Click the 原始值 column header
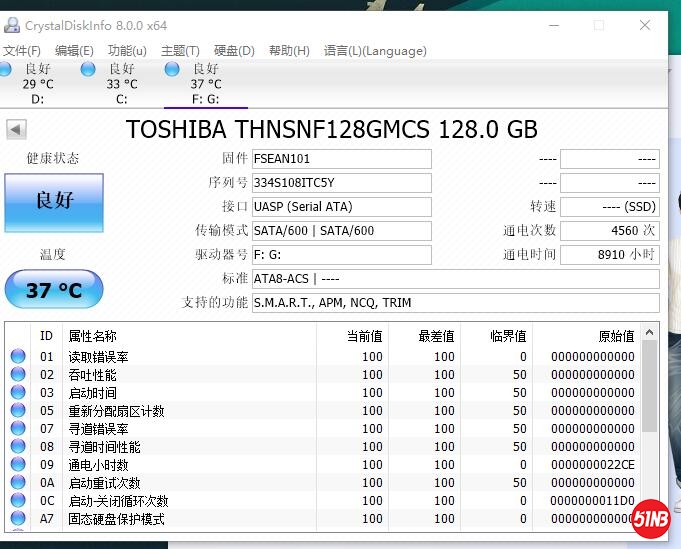The width and height of the screenshot is (681, 549). 615,336
